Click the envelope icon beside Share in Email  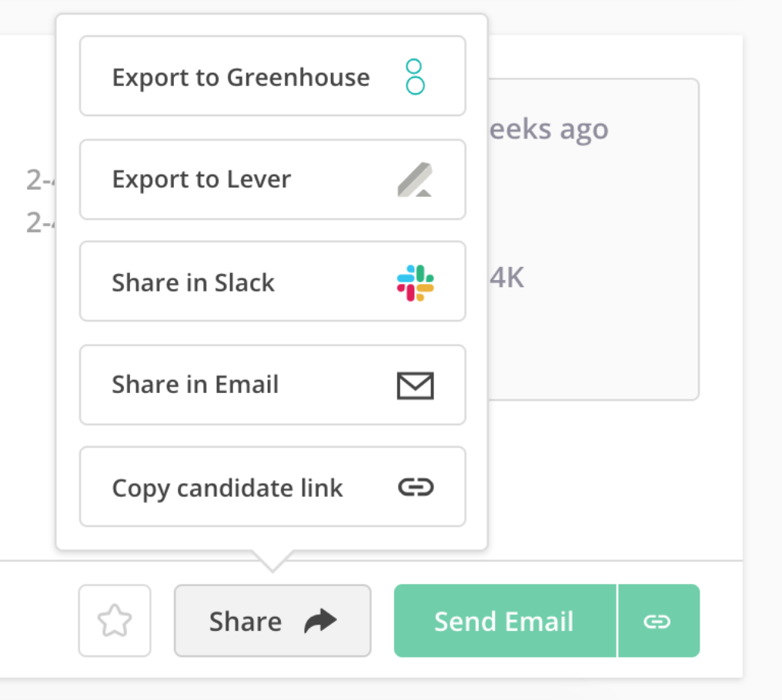point(415,385)
